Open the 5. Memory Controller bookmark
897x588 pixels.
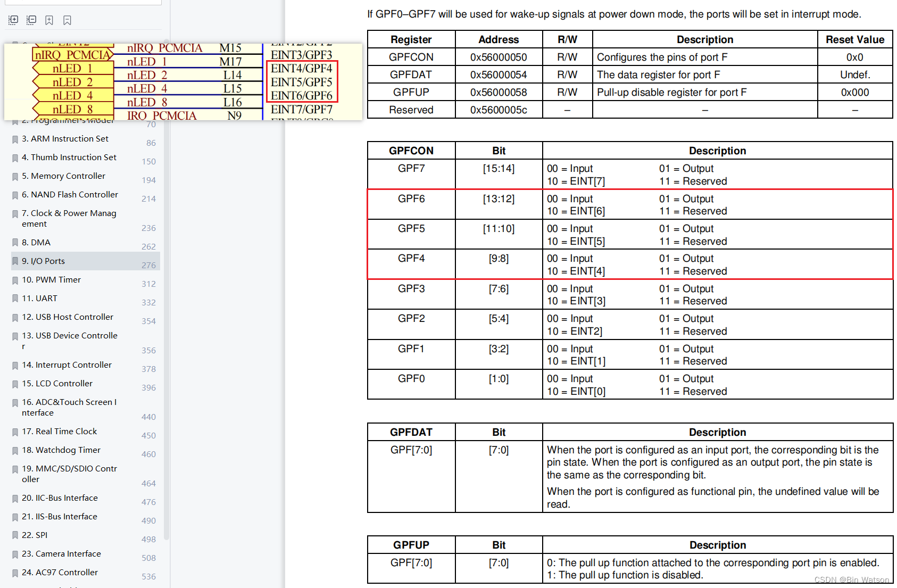coord(63,176)
